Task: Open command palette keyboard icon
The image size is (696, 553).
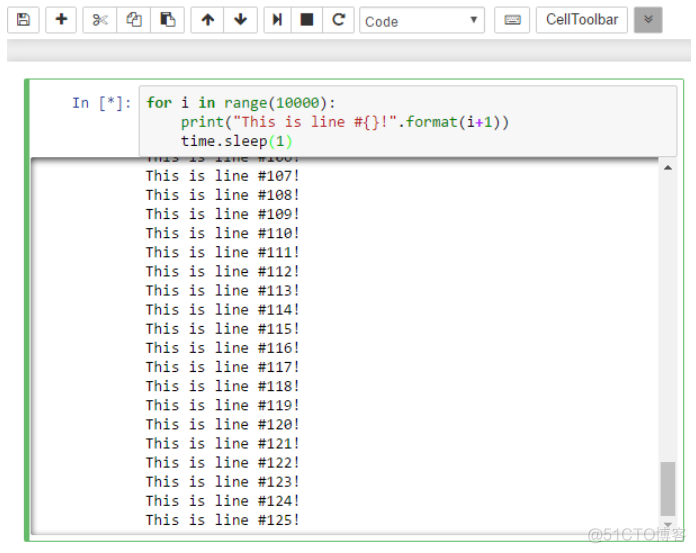Action: tap(512, 20)
